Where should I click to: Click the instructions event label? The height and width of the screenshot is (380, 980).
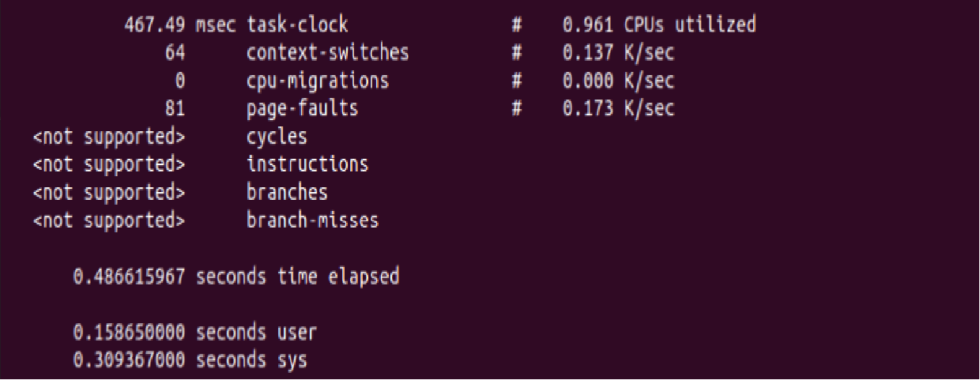tap(307, 164)
